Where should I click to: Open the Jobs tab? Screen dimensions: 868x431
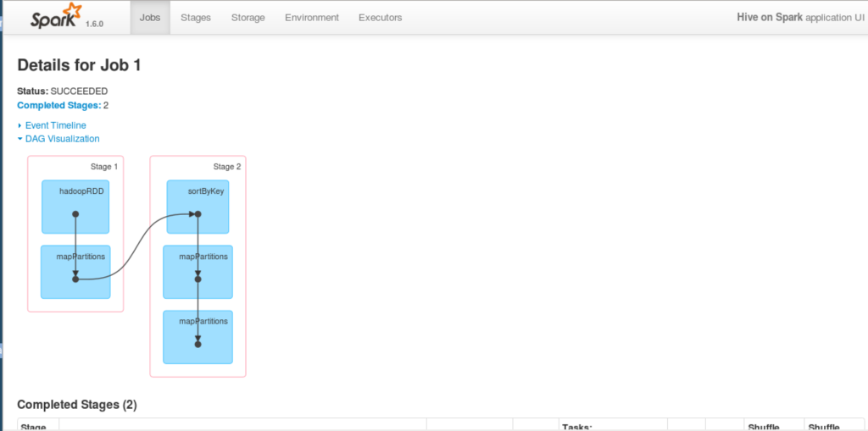click(150, 17)
